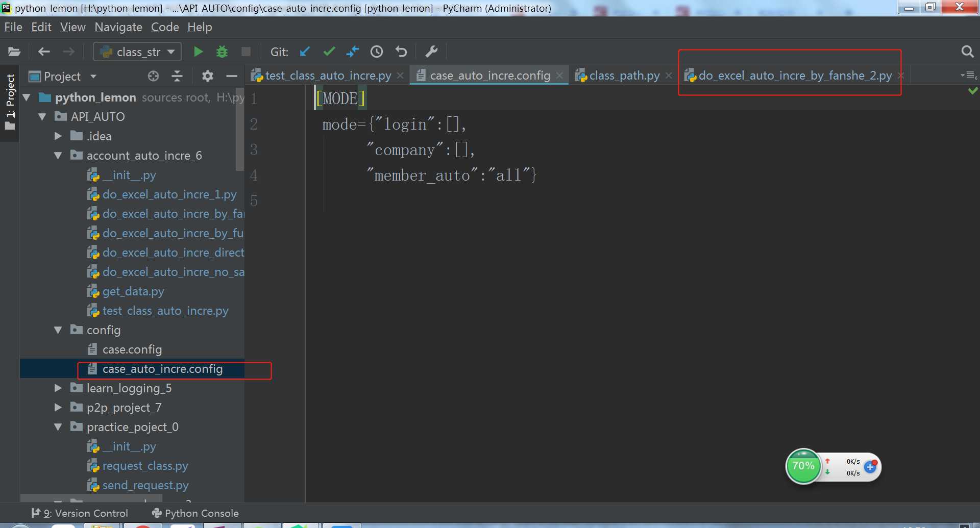Expand the p2p_project_7 folder
Image resolution: width=980 pixels, height=528 pixels.
(x=58, y=408)
